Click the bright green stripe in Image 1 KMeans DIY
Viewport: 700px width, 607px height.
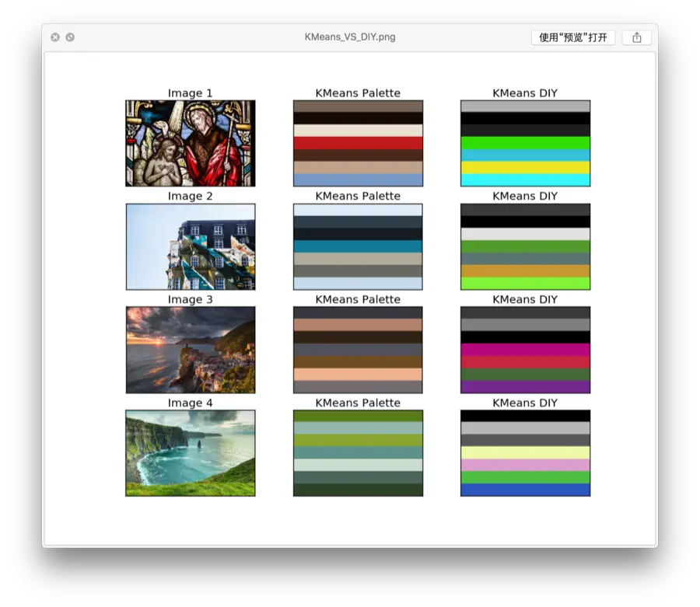pos(526,143)
